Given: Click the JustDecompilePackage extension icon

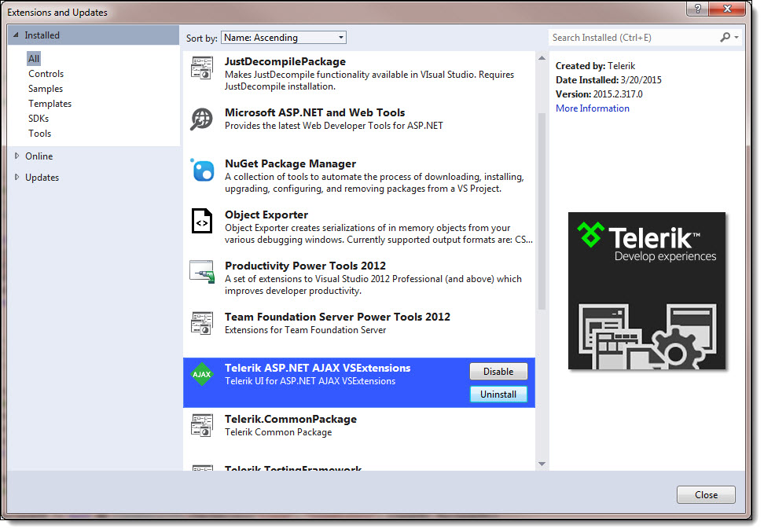Looking at the screenshot, I should [x=202, y=68].
